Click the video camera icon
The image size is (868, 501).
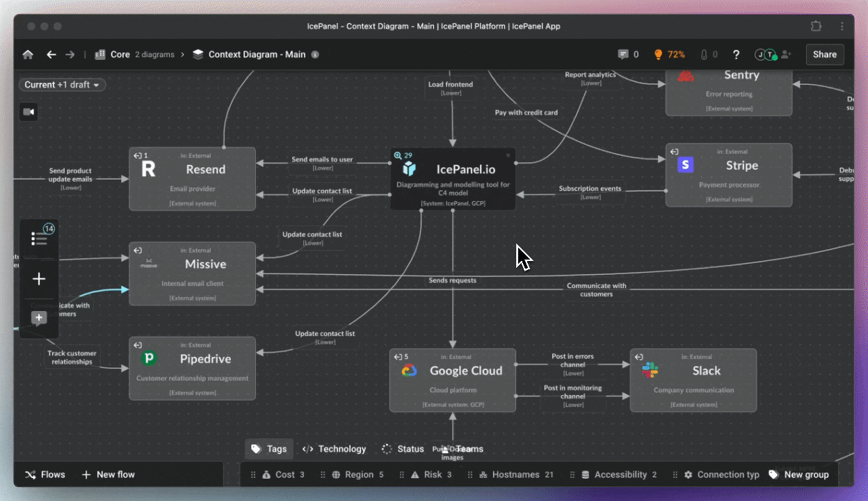[29, 112]
